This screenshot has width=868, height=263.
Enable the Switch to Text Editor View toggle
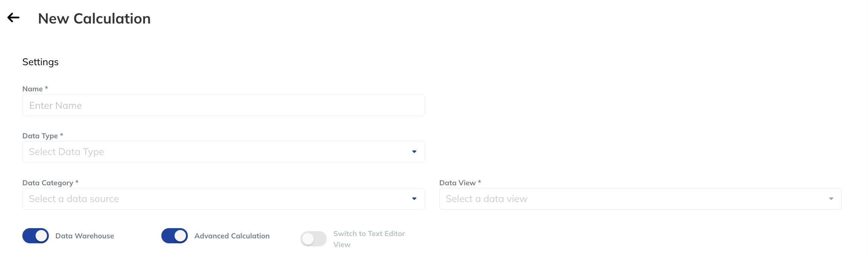click(x=314, y=239)
